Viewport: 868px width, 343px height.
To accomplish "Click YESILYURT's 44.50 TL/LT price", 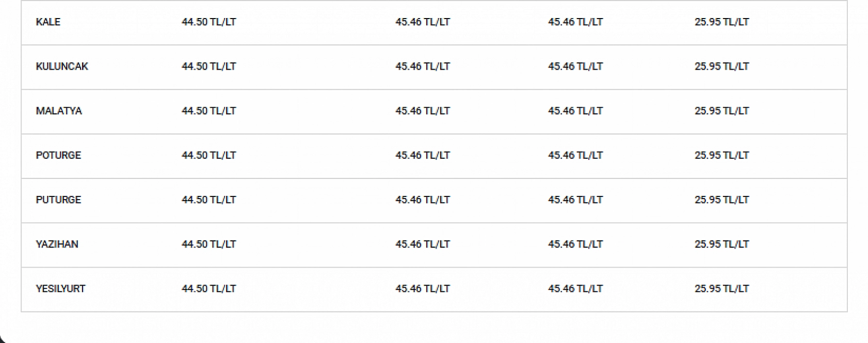I will tap(208, 288).
